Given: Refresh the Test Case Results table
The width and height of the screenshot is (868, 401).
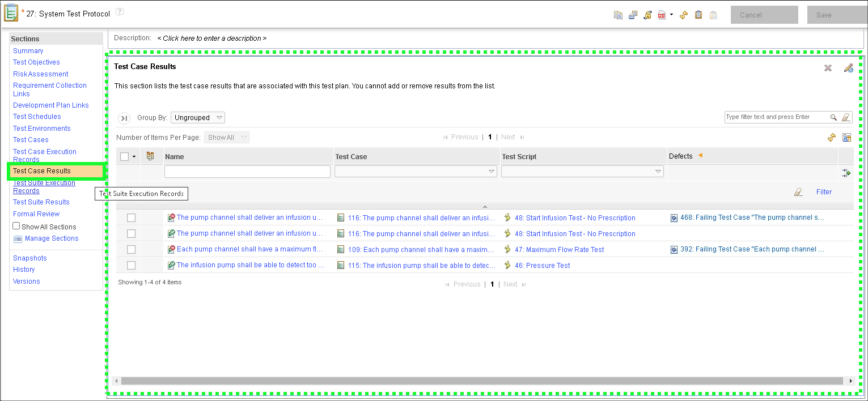Looking at the screenshot, I should point(832,138).
